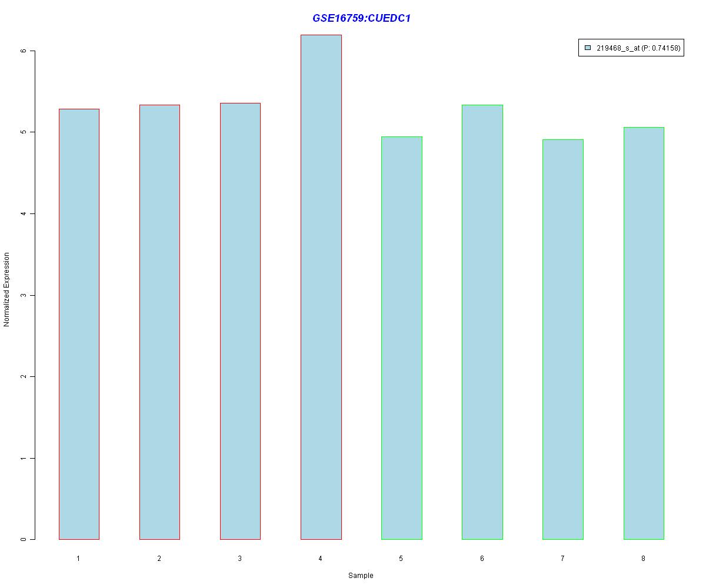
Task: Click y-axis tick label 4
Action: click(23, 213)
